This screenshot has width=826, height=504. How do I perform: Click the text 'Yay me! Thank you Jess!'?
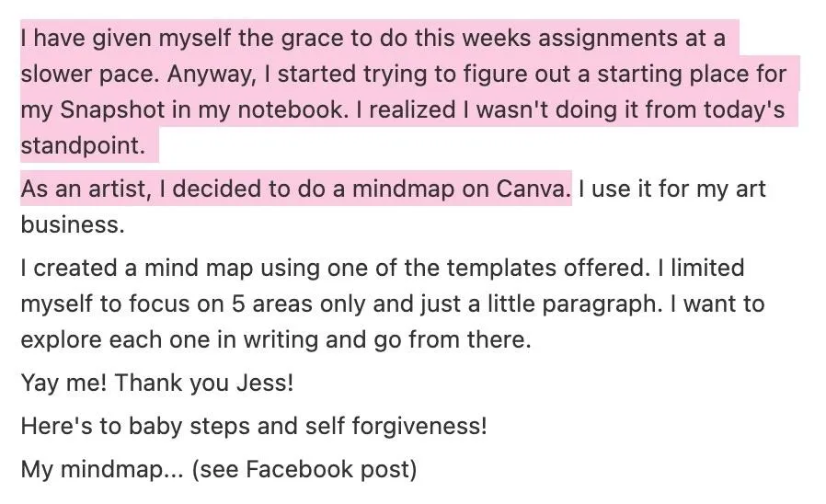tap(157, 383)
